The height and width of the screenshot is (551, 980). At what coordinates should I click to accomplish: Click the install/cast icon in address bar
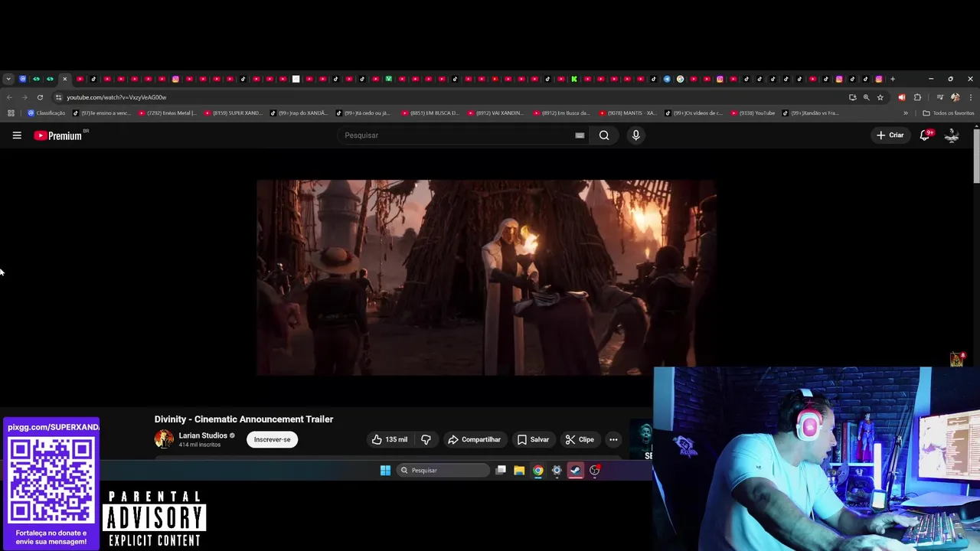pyautogui.click(x=853, y=97)
